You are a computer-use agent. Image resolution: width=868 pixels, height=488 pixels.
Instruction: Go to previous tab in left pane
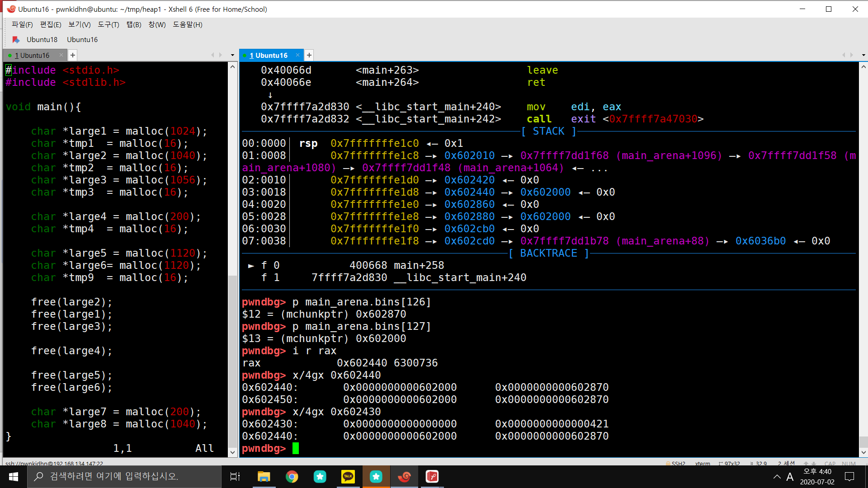(212, 55)
